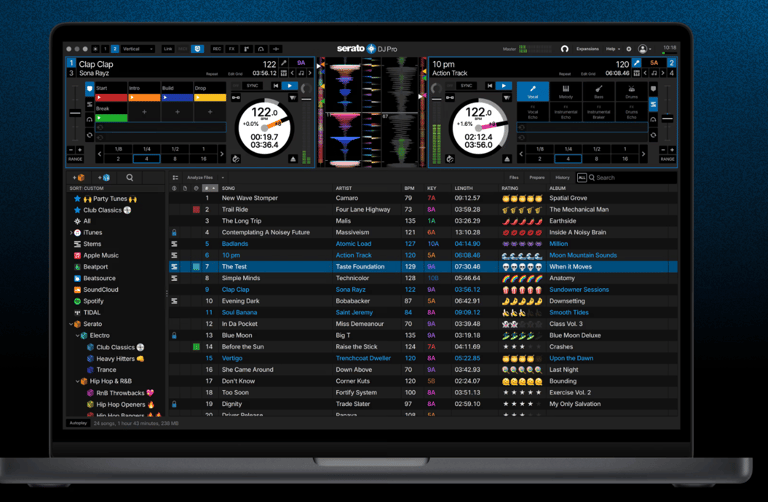The image size is (768, 502).
Task: Click Edit Grid on left deck
Action: (235, 74)
